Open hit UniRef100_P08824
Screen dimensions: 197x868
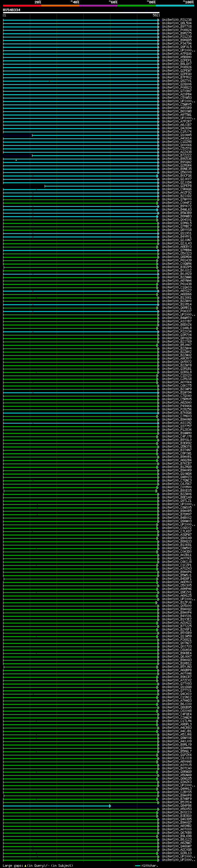tap(177, 30)
